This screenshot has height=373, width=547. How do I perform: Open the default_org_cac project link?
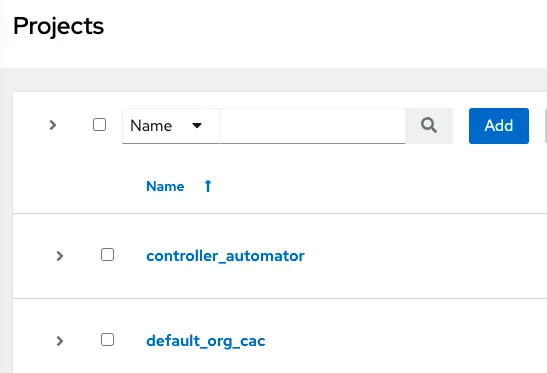[x=206, y=341]
